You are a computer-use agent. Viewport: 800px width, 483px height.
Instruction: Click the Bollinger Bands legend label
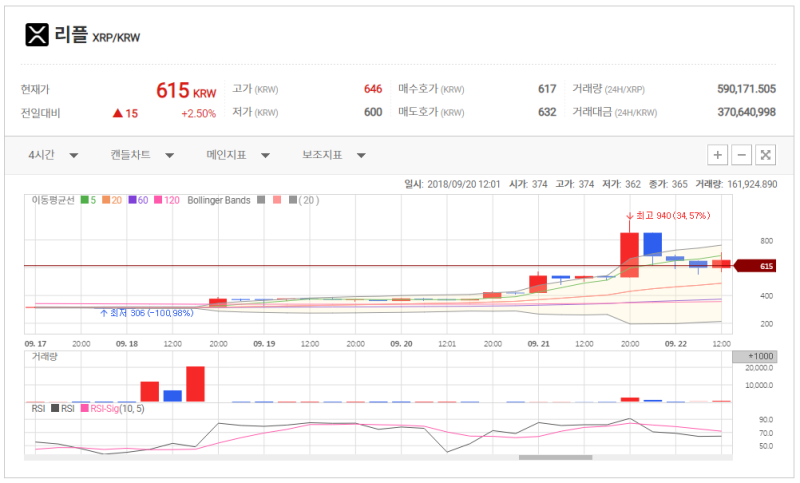(219, 200)
